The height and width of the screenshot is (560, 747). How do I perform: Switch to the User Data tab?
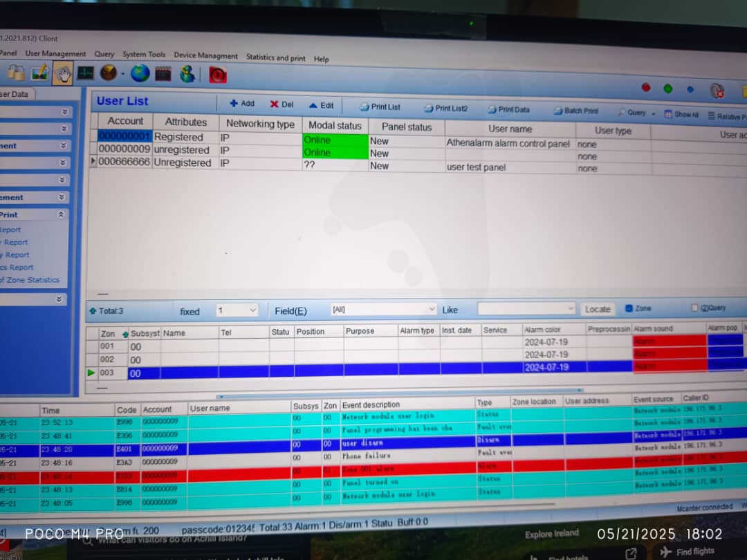click(15, 94)
